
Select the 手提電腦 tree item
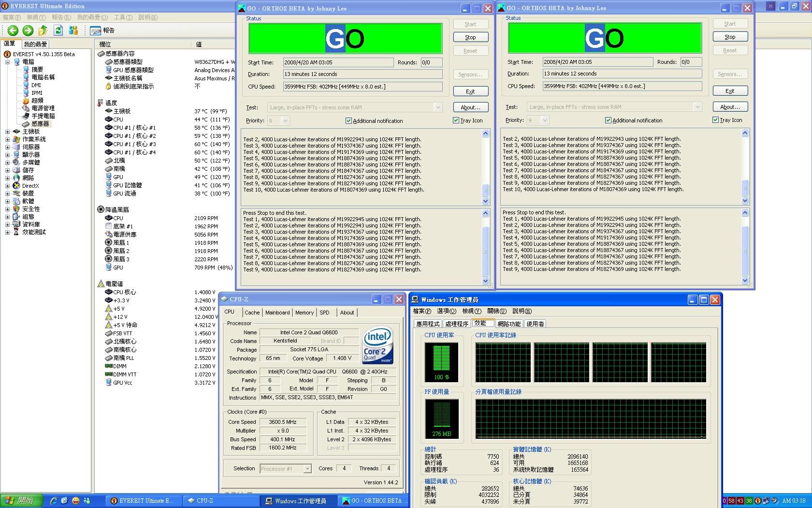(43, 116)
